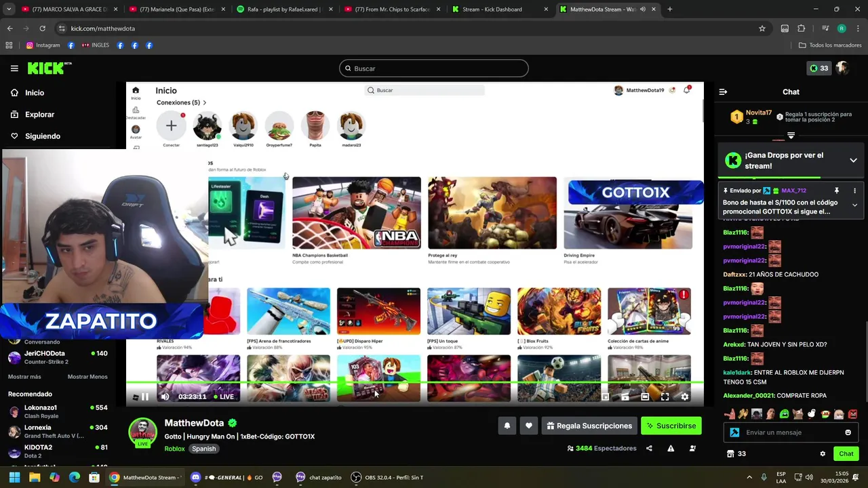Unpin the pinned chat message
The image size is (868, 488).
[836, 191]
